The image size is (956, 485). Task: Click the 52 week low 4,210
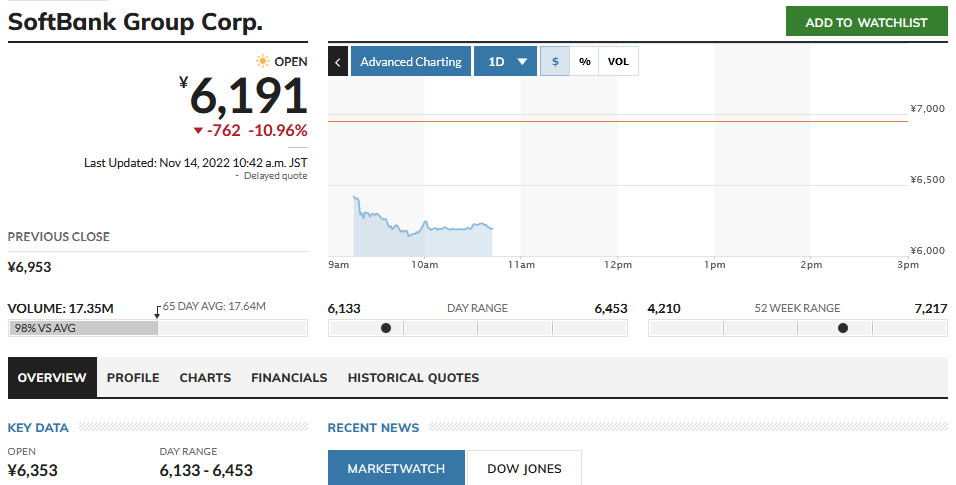pos(664,309)
